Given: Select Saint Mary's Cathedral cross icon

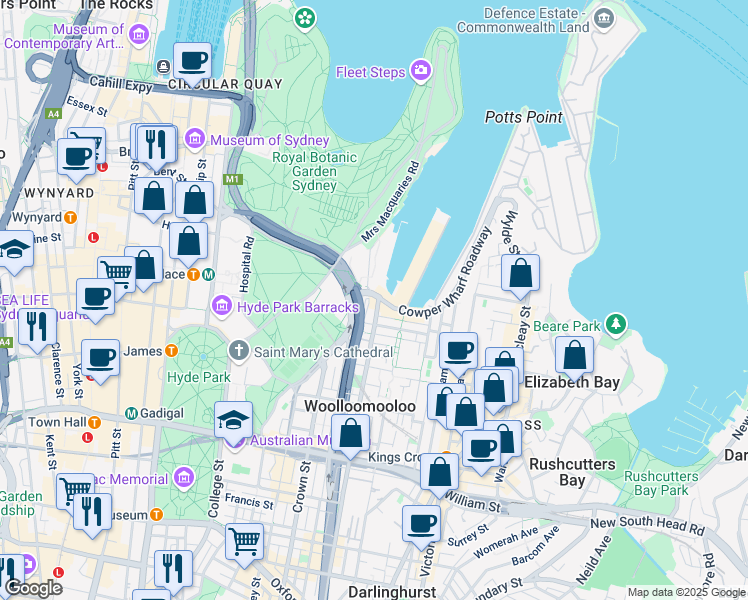Looking at the screenshot, I should click(x=239, y=351).
